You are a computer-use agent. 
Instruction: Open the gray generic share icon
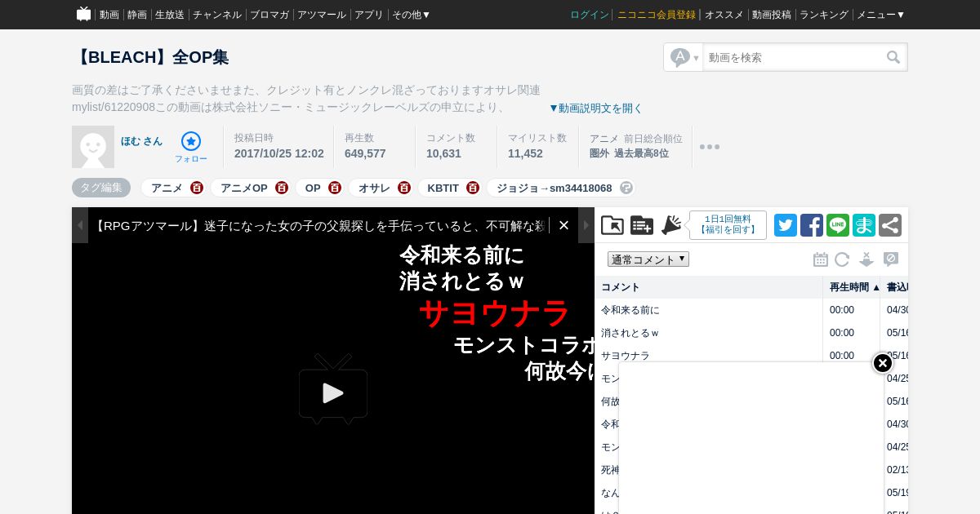[x=890, y=225]
